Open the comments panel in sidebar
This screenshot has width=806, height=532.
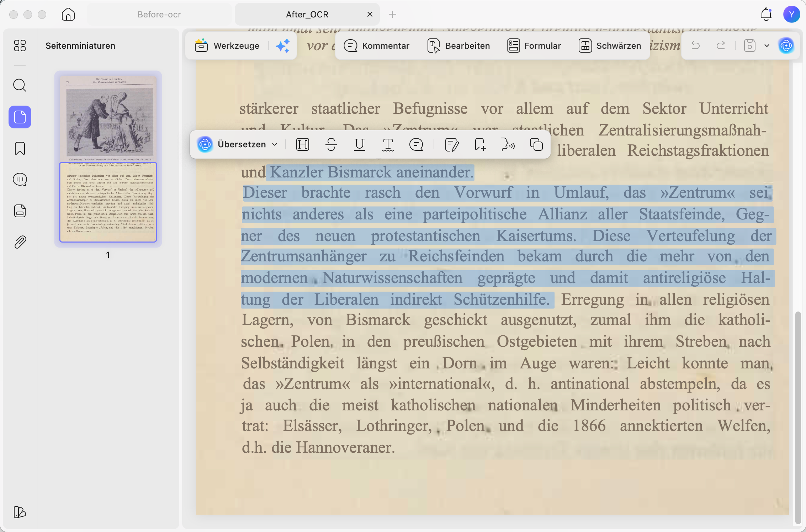pos(20,180)
